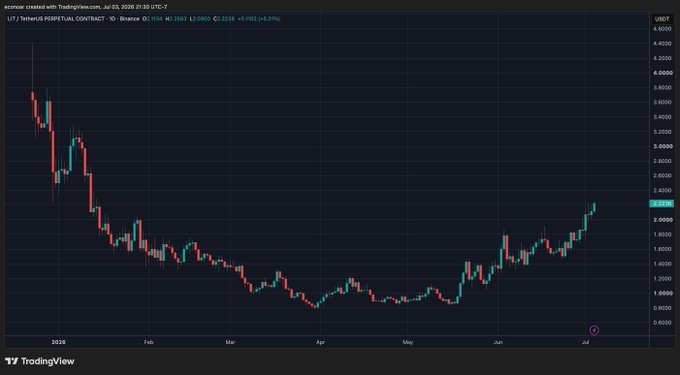Click the May time axis label

pos(408,342)
